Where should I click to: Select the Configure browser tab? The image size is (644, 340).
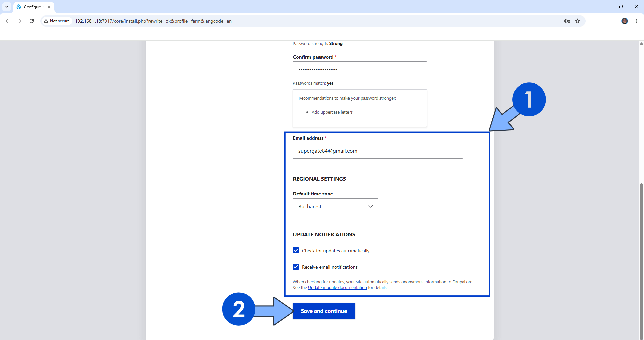click(33, 7)
